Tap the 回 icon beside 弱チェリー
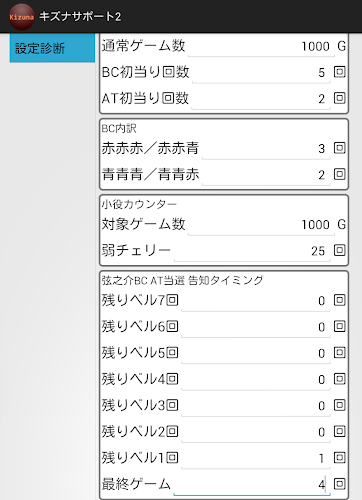Screen dimensions: 362x500 point(340,250)
